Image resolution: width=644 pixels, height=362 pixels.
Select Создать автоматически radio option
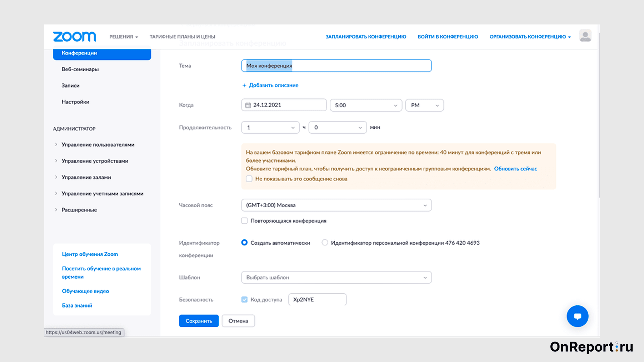click(x=245, y=243)
